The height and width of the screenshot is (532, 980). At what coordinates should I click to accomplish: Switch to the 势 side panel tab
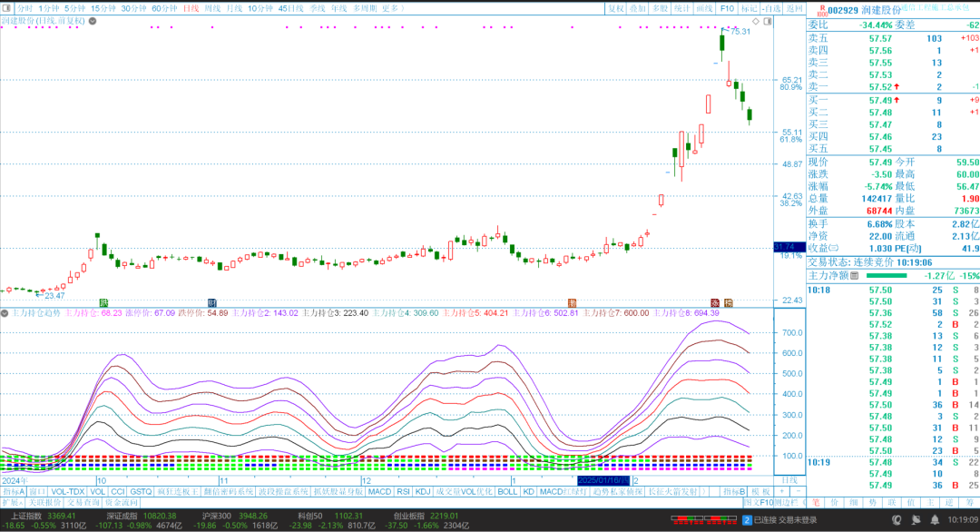873,503
